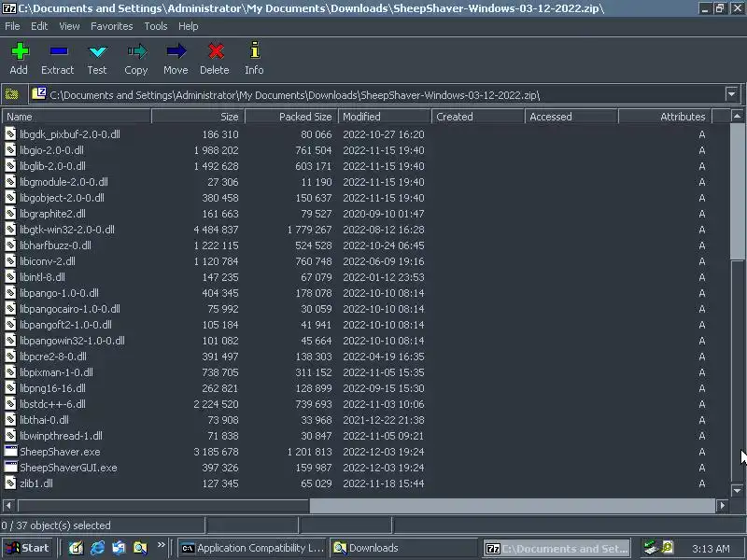This screenshot has width=747, height=560.
Task: Click the libharfbuzz-0.dll file icon
Action: (10, 245)
